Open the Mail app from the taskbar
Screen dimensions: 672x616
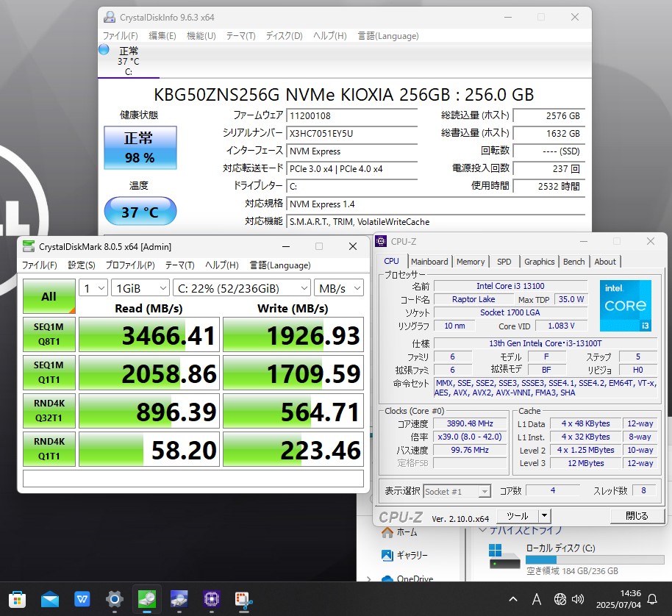click(50, 599)
